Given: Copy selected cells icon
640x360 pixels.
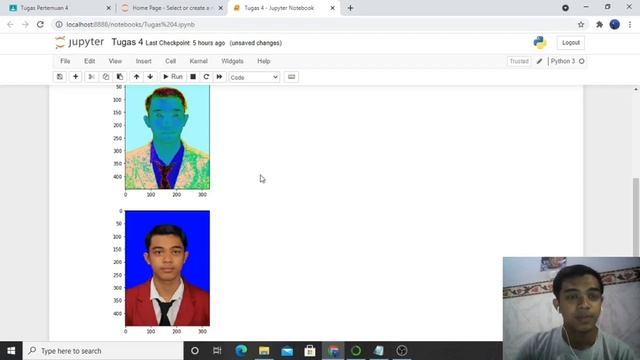Looking at the screenshot, I should [x=106, y=77].
